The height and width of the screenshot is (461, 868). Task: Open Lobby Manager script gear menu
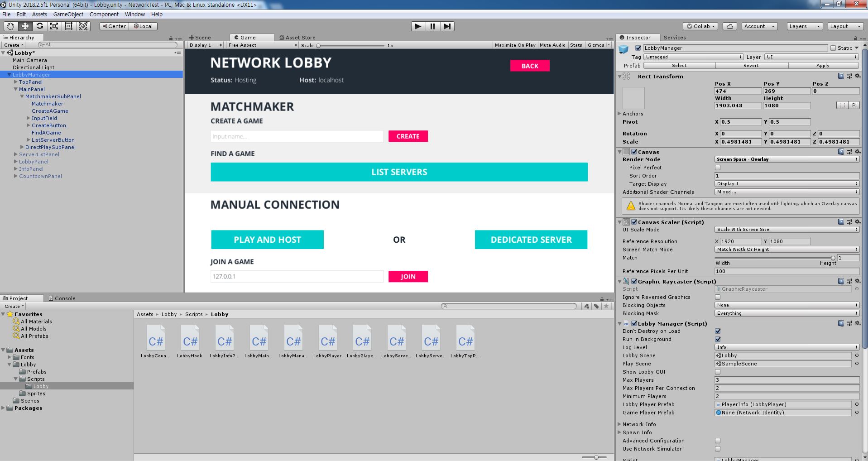point(857,323)
